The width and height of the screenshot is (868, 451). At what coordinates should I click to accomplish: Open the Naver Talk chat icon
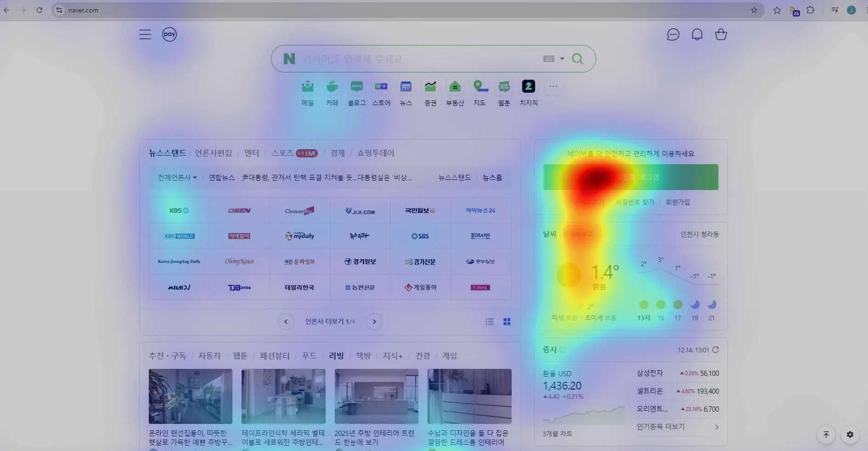click(673, 34)
